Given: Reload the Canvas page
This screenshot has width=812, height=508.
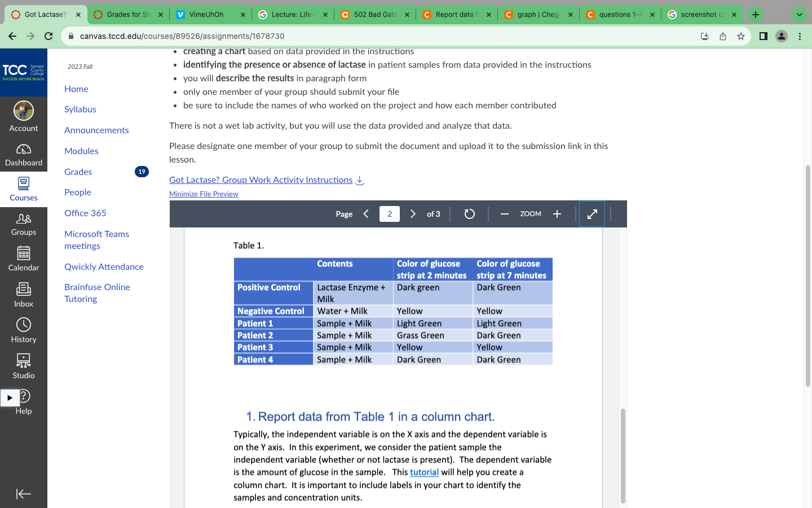Looking at the screenshot, I should pos(48,36).
